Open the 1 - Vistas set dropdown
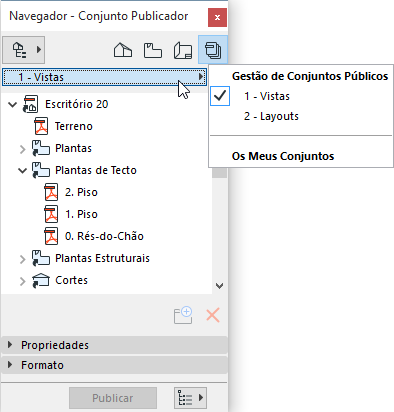Image resolution: width=394 pixels, height=412 pixels. click(x=104, y=77)
